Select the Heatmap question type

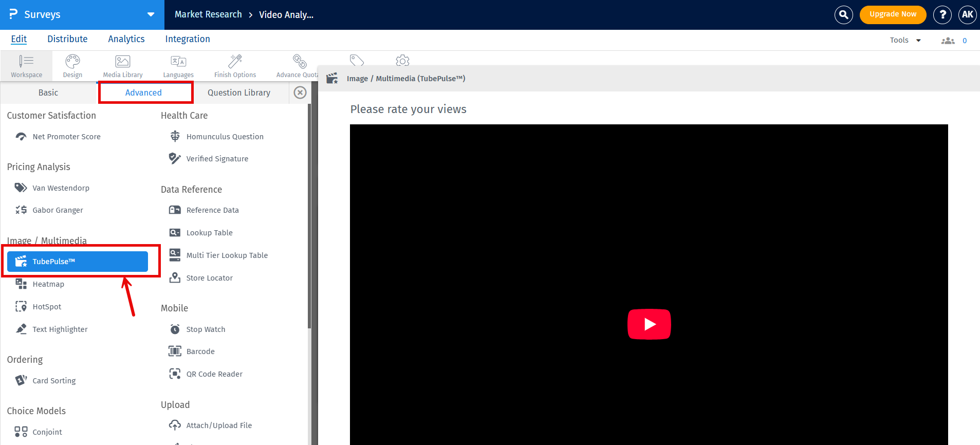point(48,284)
